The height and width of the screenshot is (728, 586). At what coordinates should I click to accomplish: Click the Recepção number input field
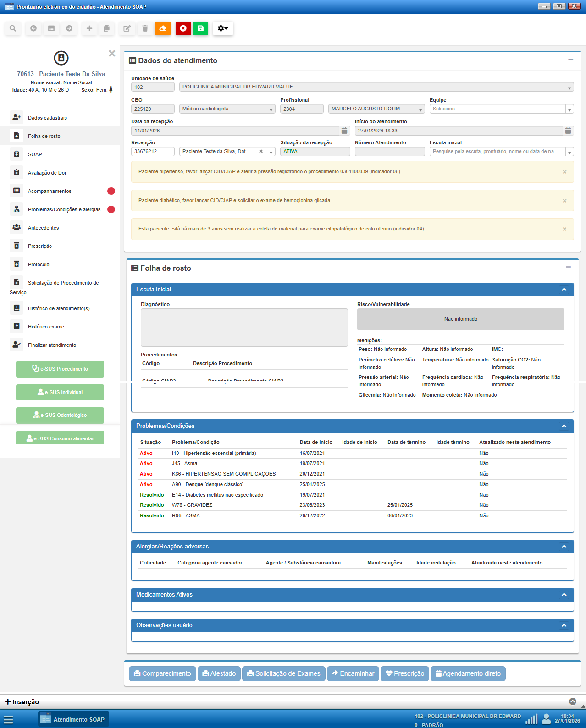[153, 152]
